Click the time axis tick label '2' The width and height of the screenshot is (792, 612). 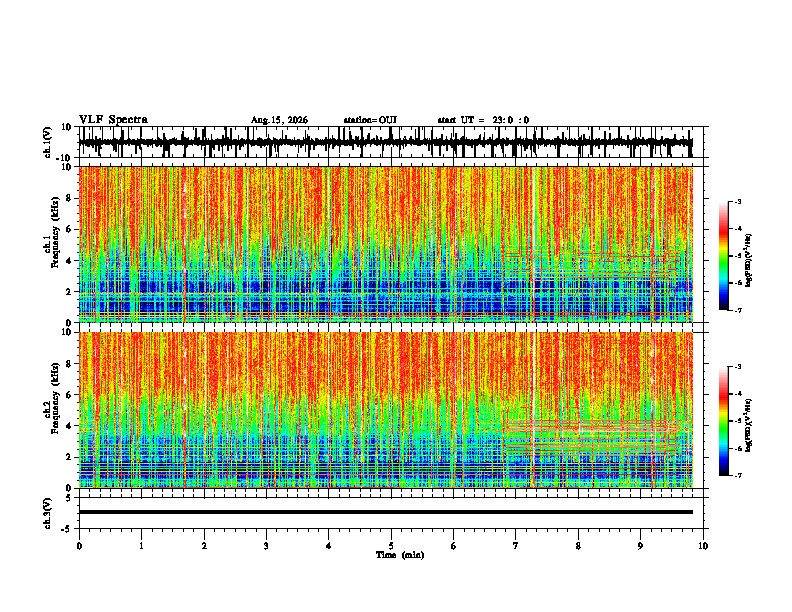(x=204, y=546)
